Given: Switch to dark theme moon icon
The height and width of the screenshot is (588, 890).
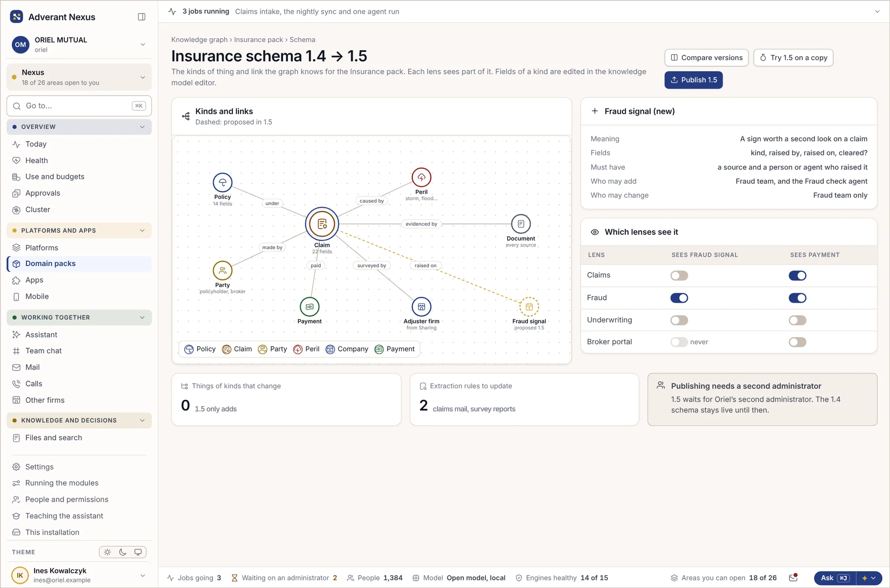Looking at the screenshot, I should click(x=123, y=552).
